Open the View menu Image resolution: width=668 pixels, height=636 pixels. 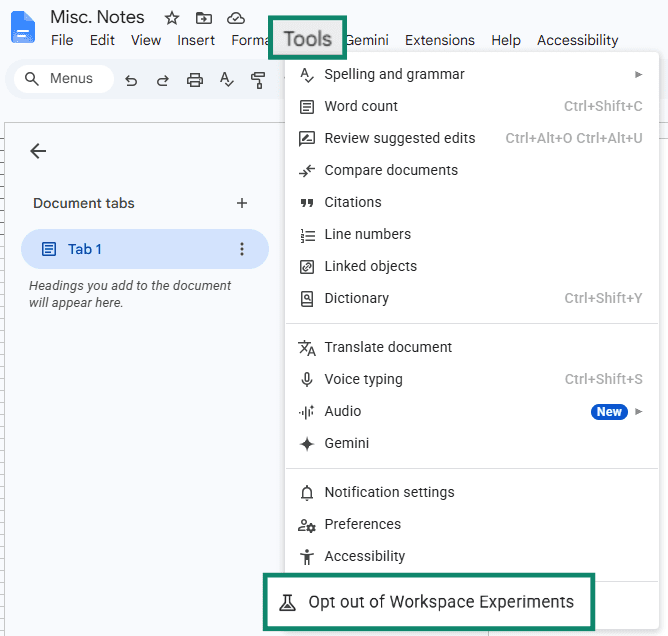pyautogui.click(x=146, y=40)
